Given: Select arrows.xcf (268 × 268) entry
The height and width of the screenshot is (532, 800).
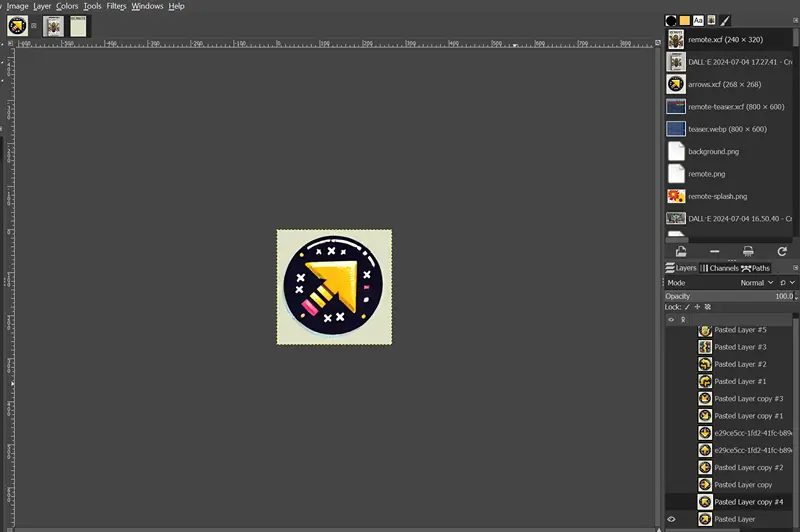Looking at the screenshot, I should [729, 85].
